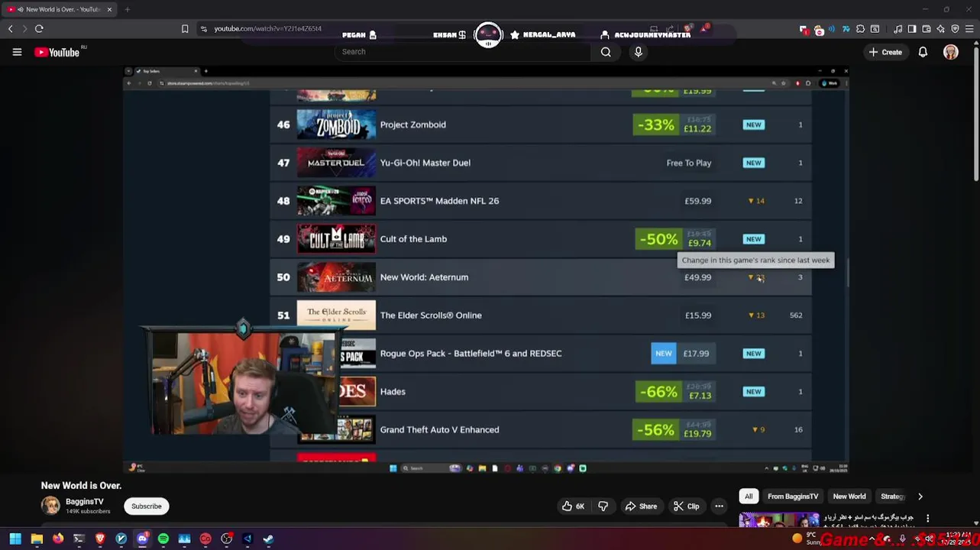Screen dimensions: 980x550
Task: Reload the YouTube page
Action: (x=39, y=28)
